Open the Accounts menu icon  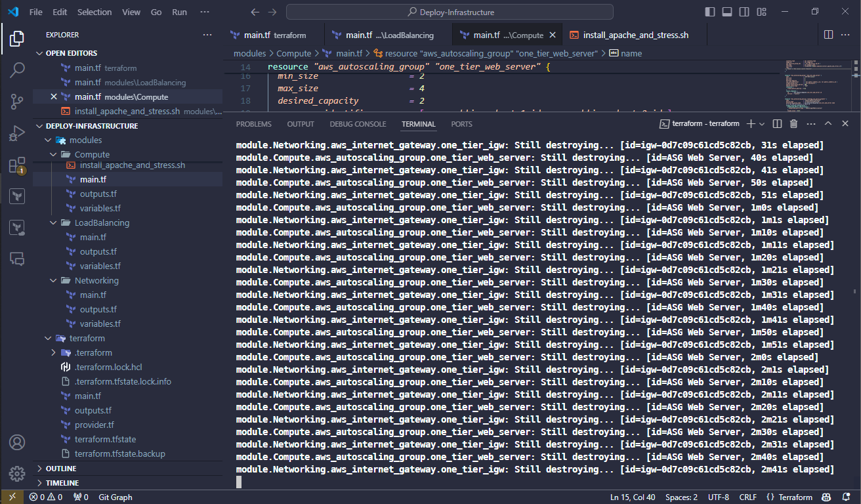(x=17, y=442)
